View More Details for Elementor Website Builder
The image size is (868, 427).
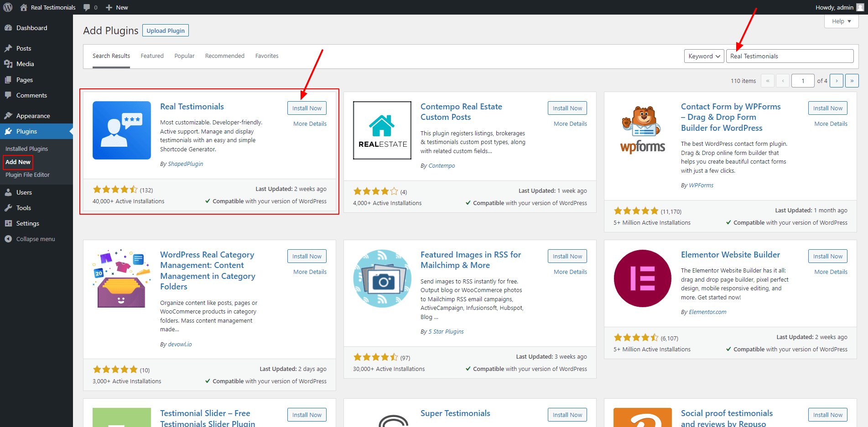(x=831, y=272)
